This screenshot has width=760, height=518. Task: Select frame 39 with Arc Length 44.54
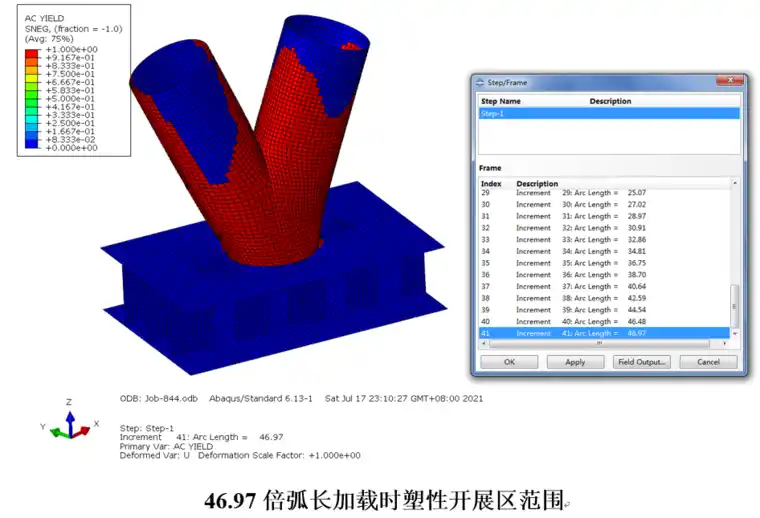pos(604,310)
